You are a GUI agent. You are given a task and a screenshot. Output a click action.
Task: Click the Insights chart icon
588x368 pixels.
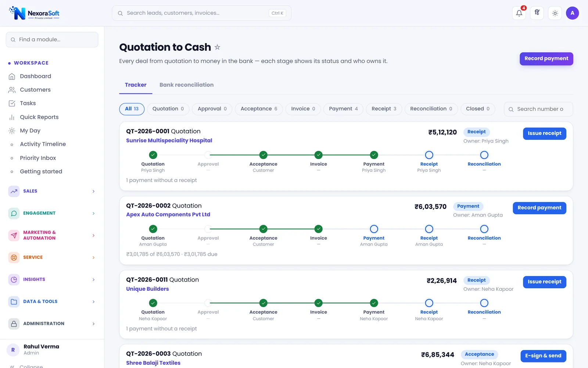14,280
